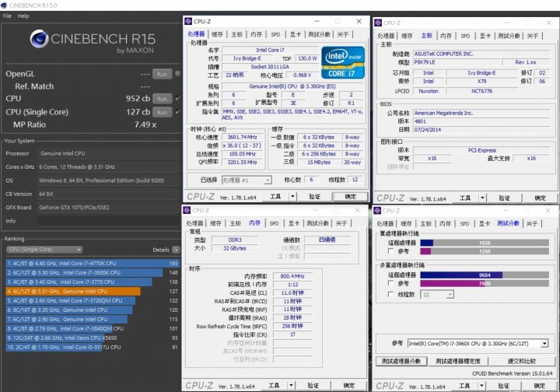Open the Help menu in Cinebench
The image size is (560, 392).
[23, 16]
